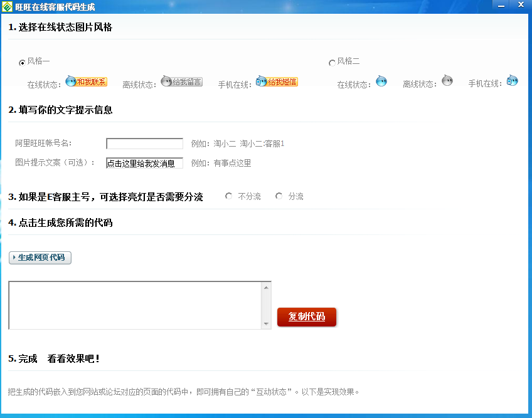Click the app icon in the title bar
Viewport: 532px width, 418px height.
tap(7, 6)
